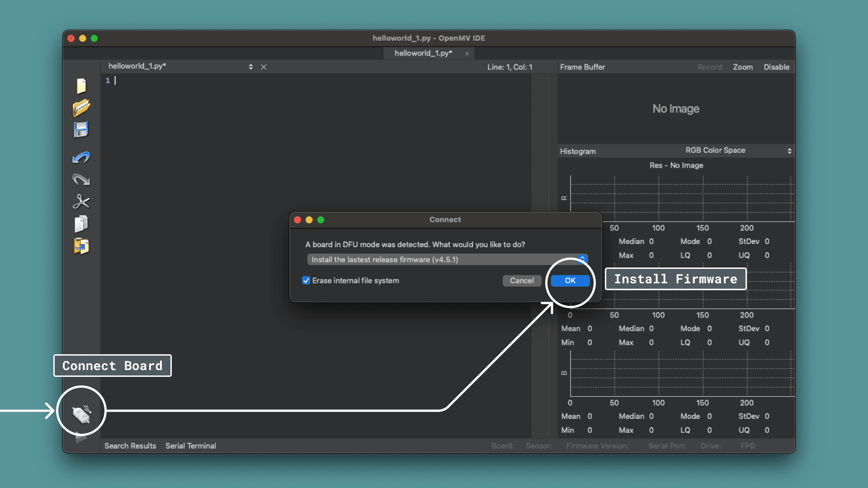Cut selected text with the scissors icon
Image resolution: width=868 pixels, height=488 pixels.
[x=81, y=202]
